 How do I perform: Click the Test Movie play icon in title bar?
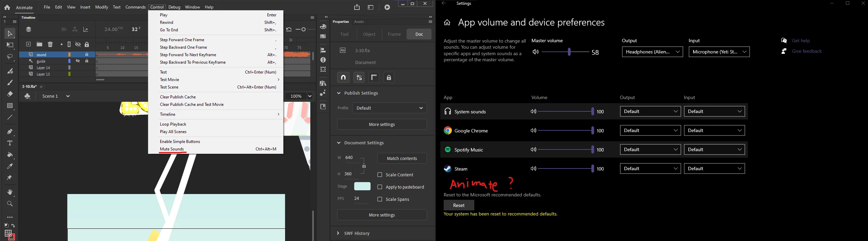click(387, 7)
